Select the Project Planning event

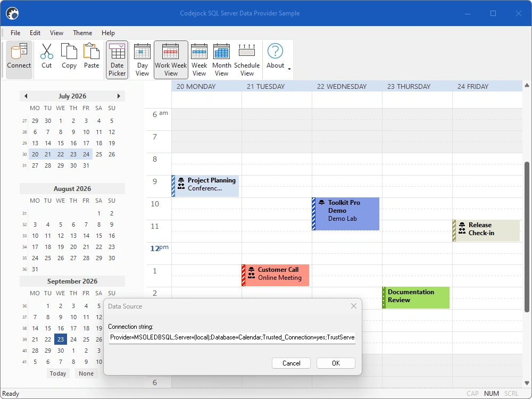click(205, 186)
